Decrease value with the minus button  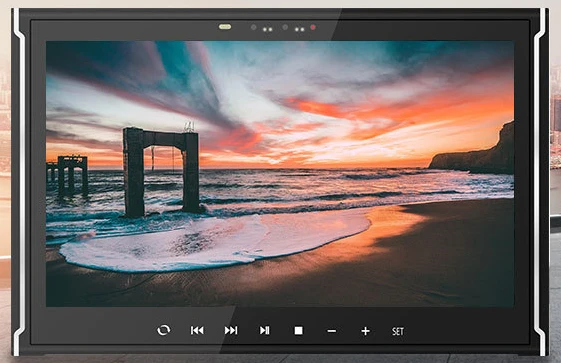(332, 331)
